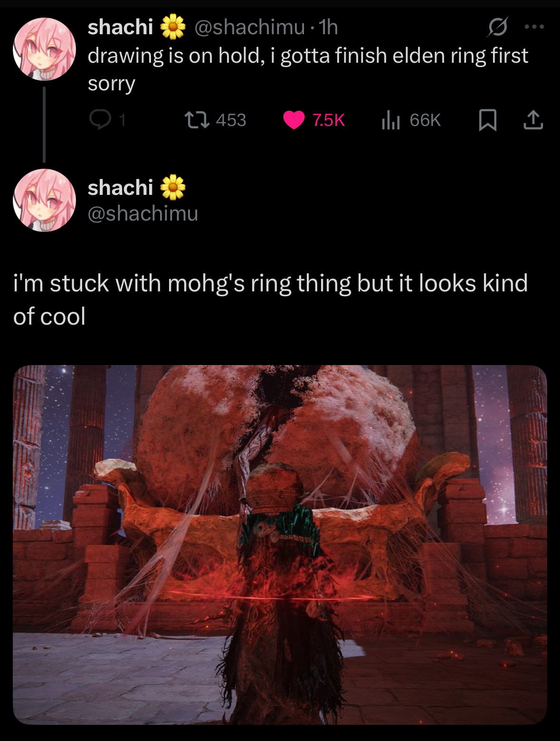Open the share upload arrow icon

tap(533, 120)
